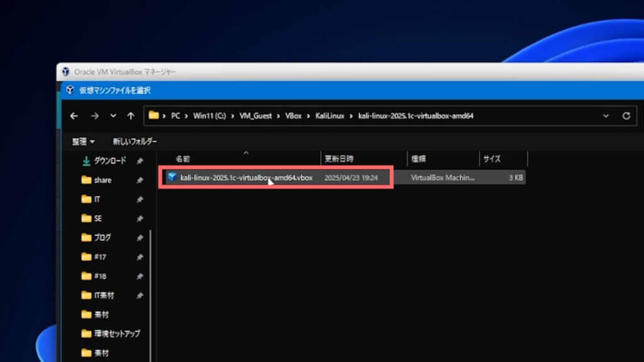
Task: Navigate to the KaliLinux breadcrumb folder
Action: pyautogui.click(x=330, y=116)
